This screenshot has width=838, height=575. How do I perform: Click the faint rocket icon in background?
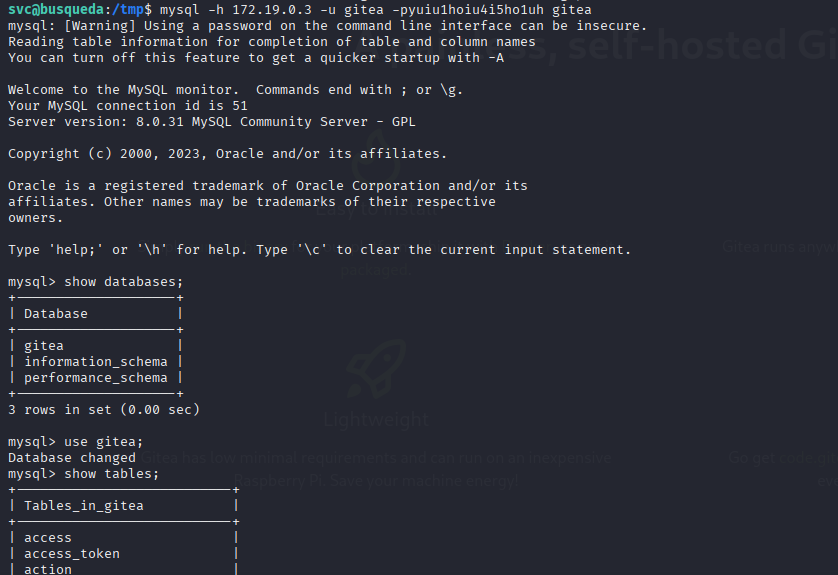coord(376,369)
